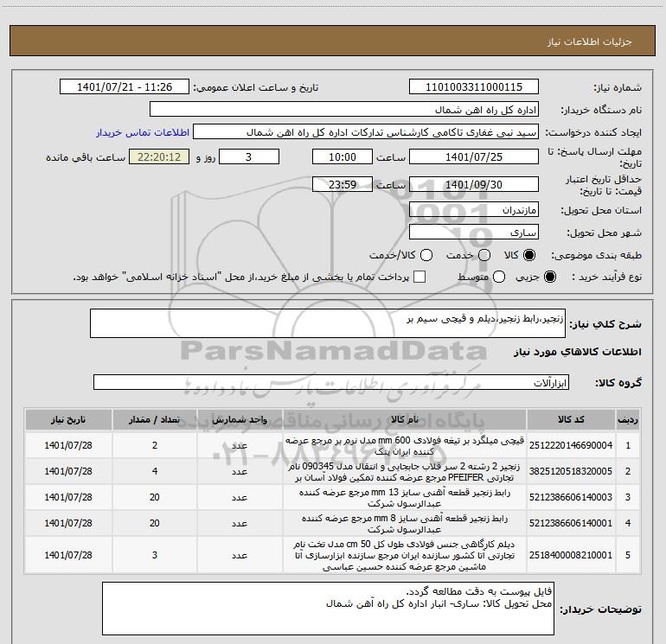The width and height of the screenshot is (666, 644).
Task: Click the رابط زنجیر سایز 8 mm item
Action: coord(405,524)
